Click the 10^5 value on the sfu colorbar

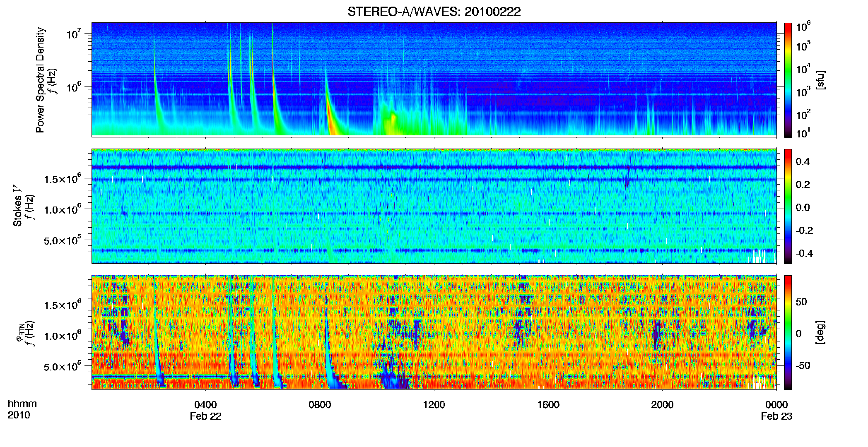pyautogui.click(x=803, y=46)
